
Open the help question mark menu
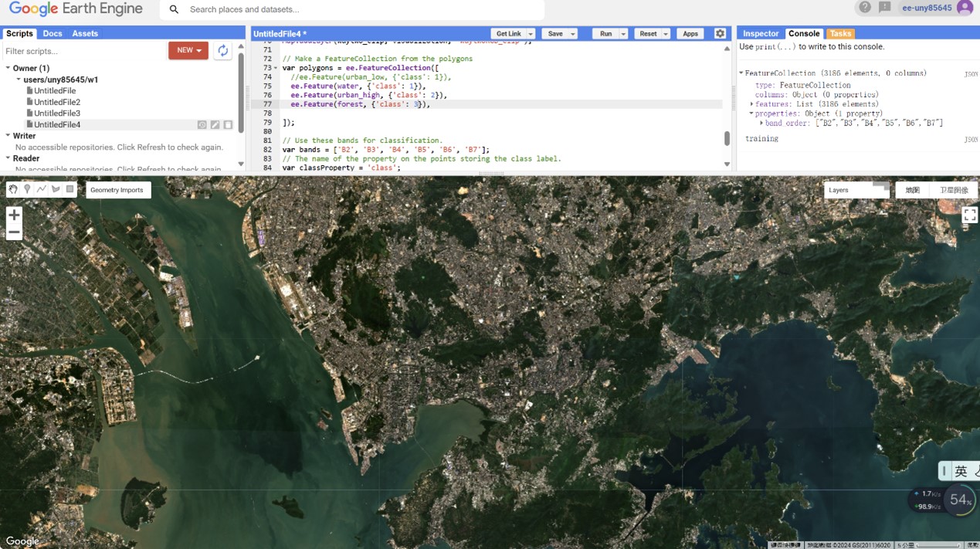pyautogui.click(x=865, y=8)
